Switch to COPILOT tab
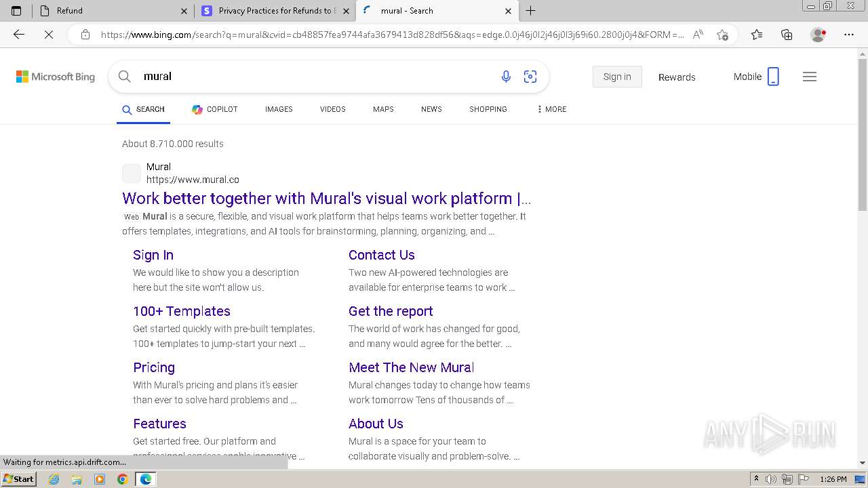Screen dimensions: 868x488 [214, 109]
